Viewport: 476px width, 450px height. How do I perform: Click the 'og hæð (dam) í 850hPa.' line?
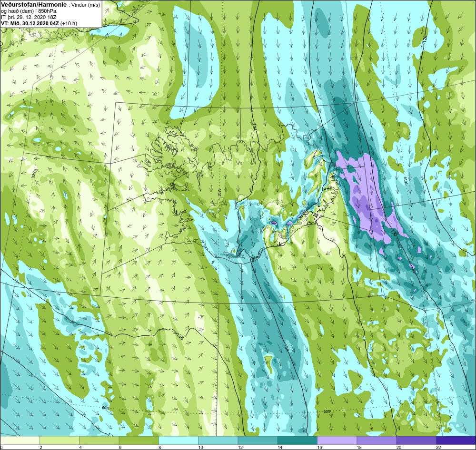pyautogui.click(x=29, y=11)
